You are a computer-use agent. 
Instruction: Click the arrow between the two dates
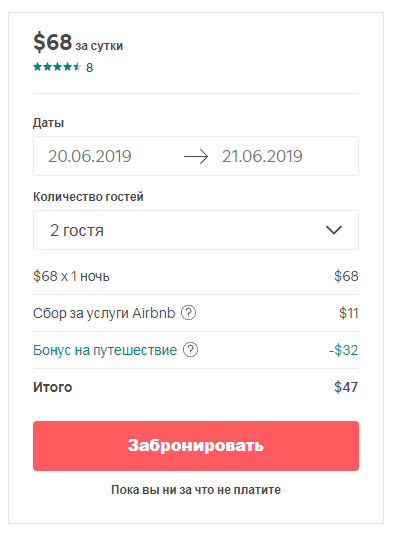click(x=196, y=157)
